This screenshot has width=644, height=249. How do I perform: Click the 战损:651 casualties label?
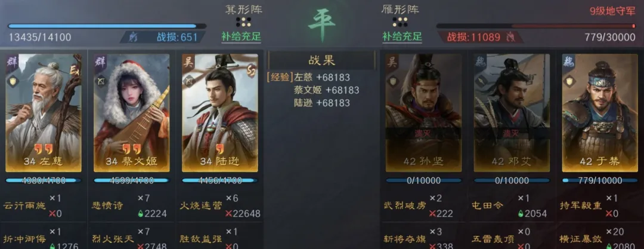pos(177,37)
